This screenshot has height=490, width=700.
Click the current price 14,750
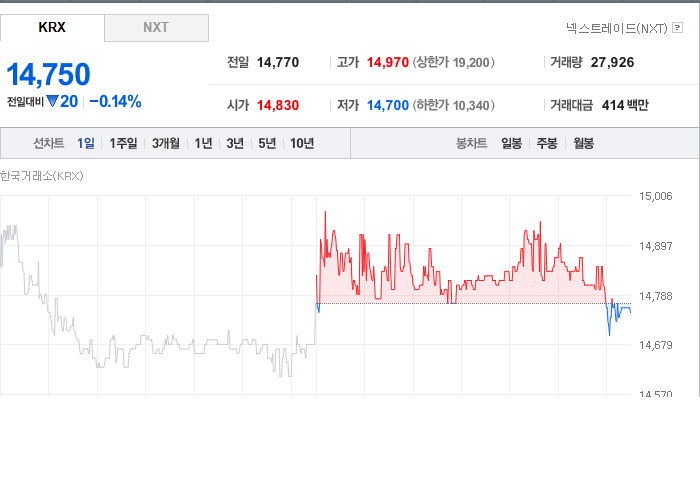(48, 74)
